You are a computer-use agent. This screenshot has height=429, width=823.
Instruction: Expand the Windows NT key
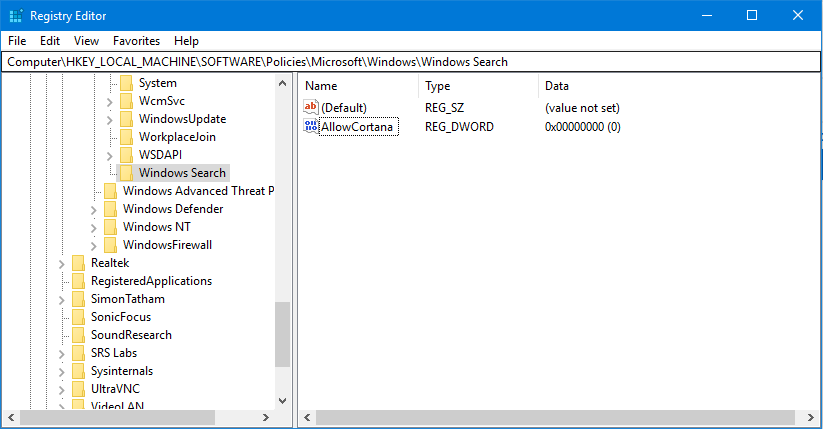pyautogui.click(x=93, y=228)
